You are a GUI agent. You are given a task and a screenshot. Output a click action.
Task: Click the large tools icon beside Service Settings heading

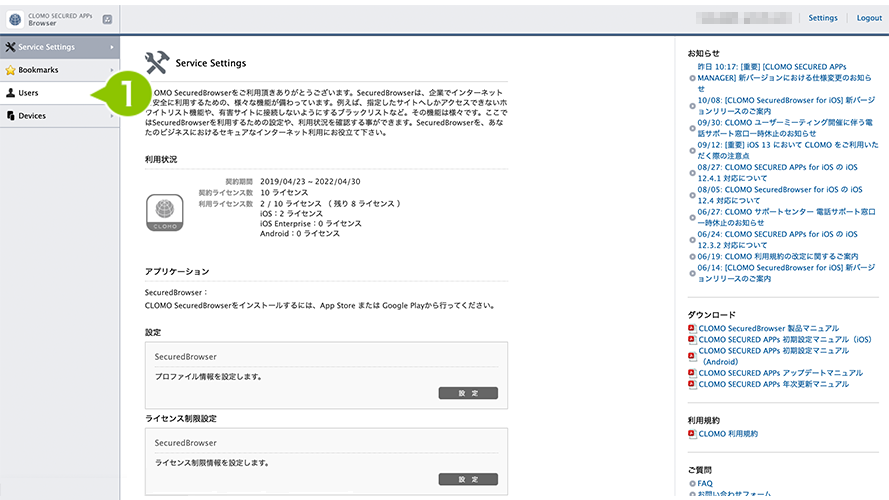coord(157,63)
